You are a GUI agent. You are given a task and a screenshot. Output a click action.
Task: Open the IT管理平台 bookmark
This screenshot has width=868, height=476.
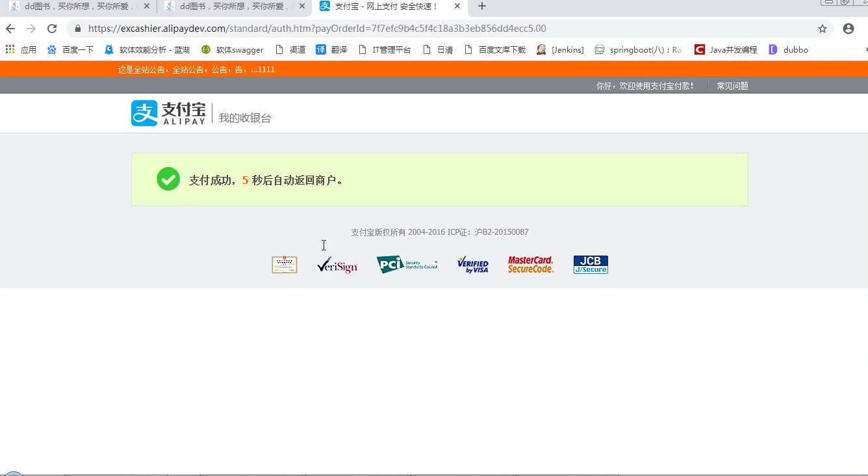coord(385,49)
